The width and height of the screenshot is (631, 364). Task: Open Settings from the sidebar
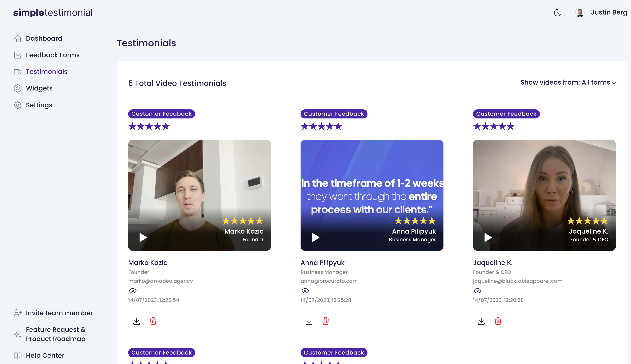39,105
